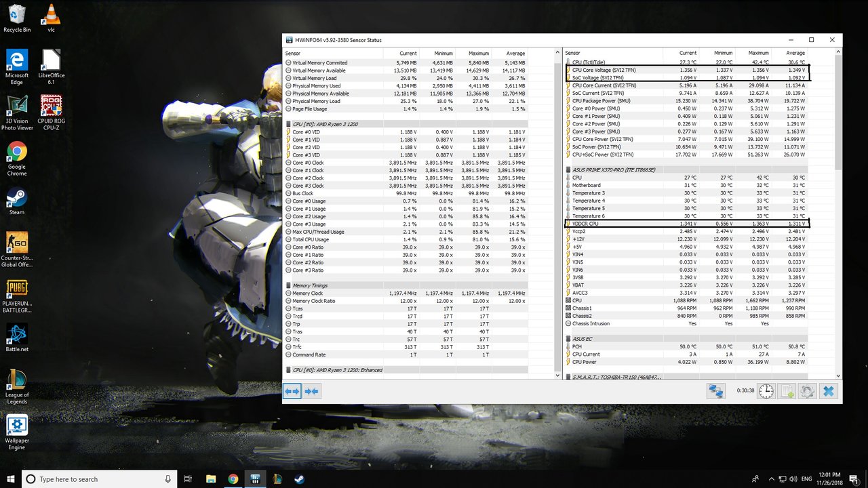Open the taskbar clock showing 12:01 PM
Viewport: 868px width, 488px height.
[829, 479]
